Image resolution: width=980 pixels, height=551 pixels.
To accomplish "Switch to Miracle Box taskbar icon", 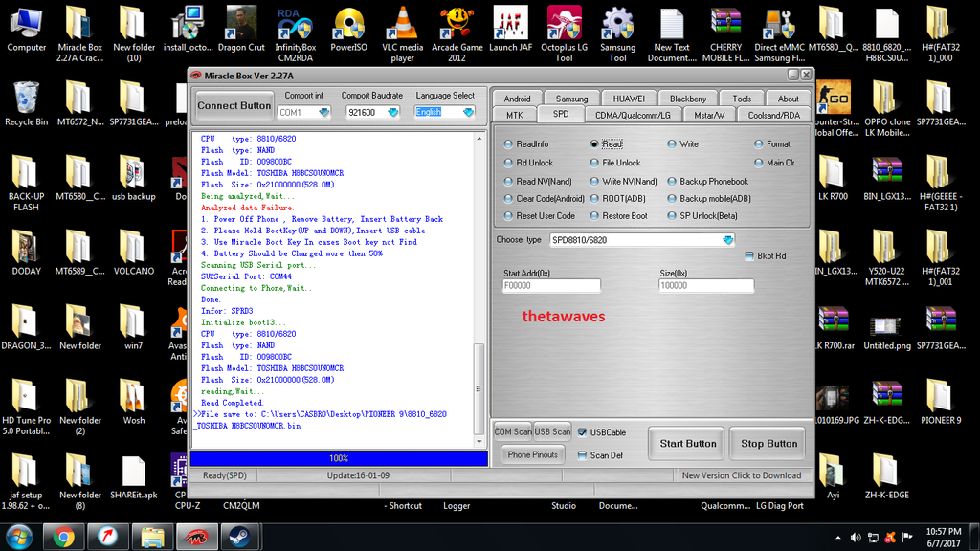I will point(196,537).
